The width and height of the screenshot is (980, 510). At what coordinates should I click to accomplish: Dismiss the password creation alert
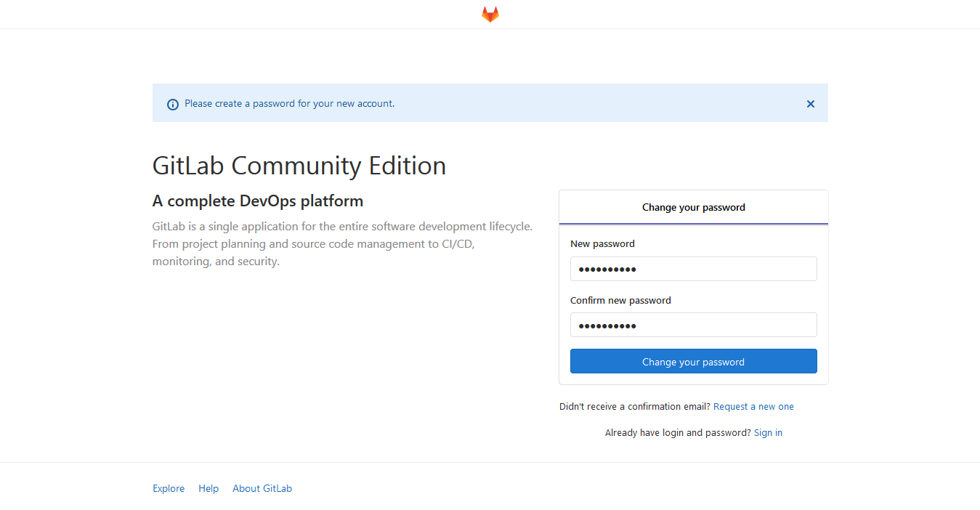point(810,104)
